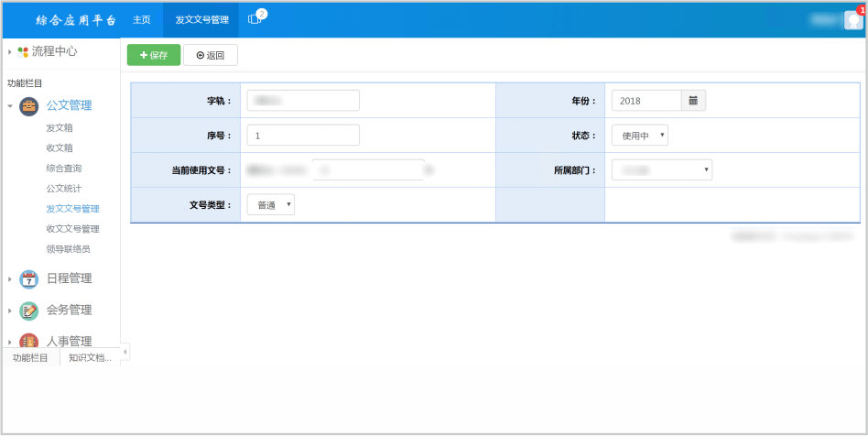Click the 综合应用平台 logo title
Viewport: 868px width, 436px height.
point(76,20)
